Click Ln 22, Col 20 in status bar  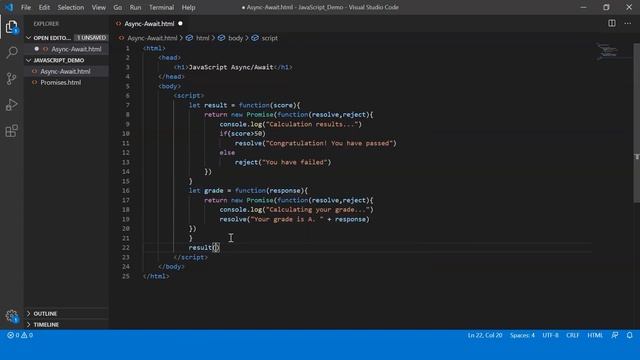coord(485,335)
